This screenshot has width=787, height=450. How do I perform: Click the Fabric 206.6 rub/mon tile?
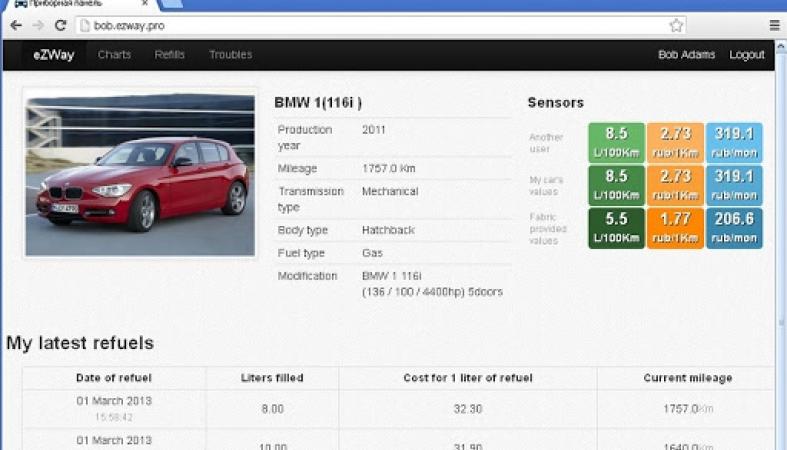pyautogui.click(x=734, y=228)
